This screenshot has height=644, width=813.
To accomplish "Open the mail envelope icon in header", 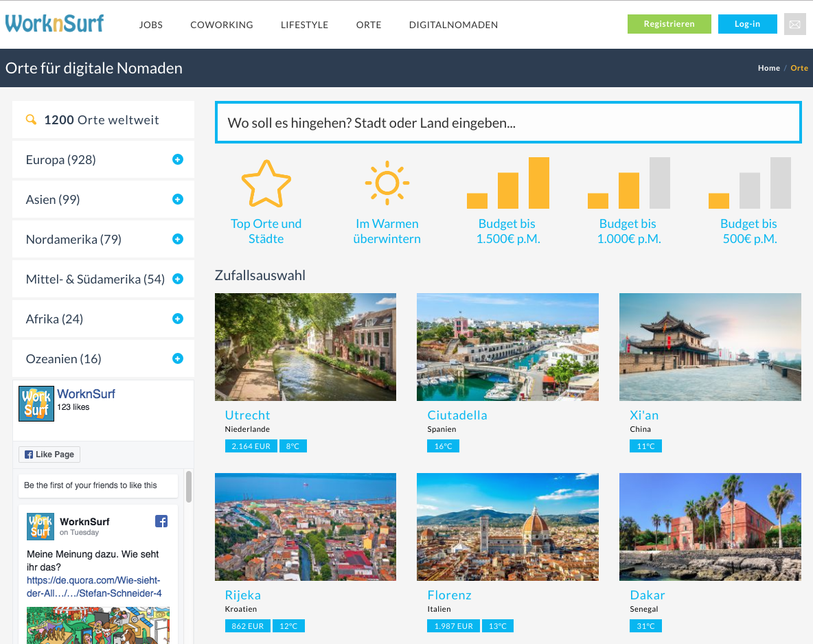I will point(795,24).
